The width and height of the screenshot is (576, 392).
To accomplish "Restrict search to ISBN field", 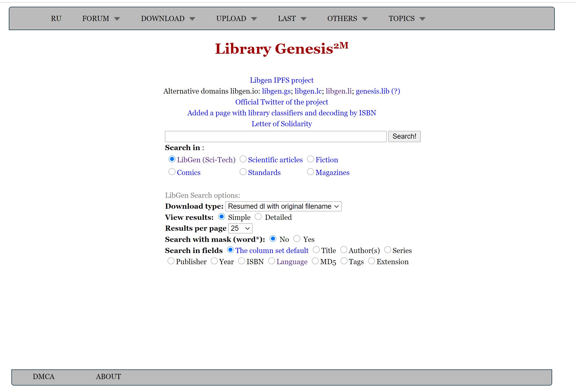I will [x=242, y=261].
